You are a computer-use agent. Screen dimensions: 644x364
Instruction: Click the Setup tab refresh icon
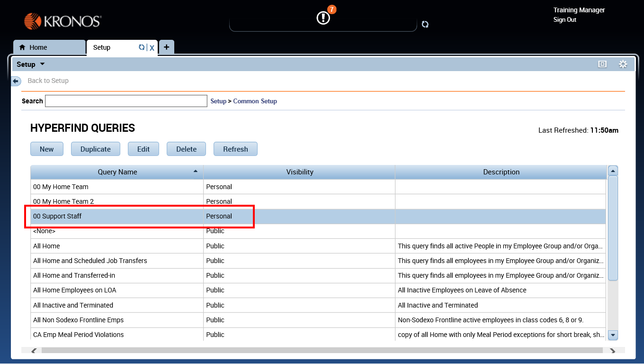[x=141, y=47]
